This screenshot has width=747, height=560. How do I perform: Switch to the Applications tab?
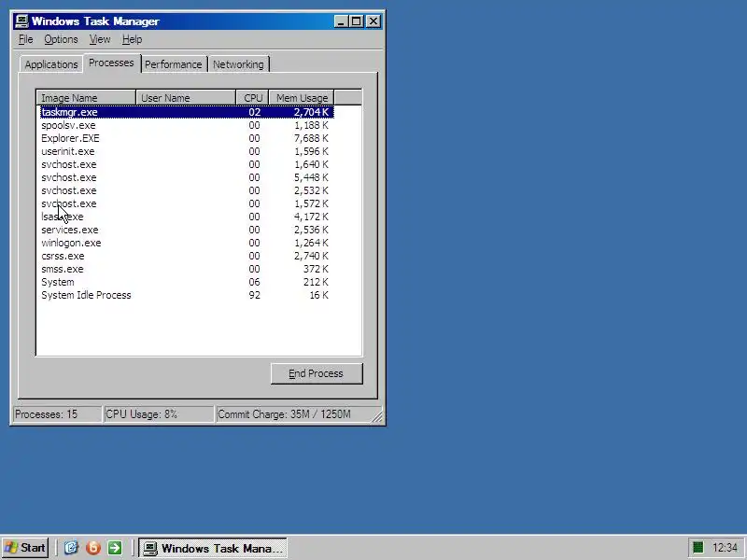click(x=51, y=64)
